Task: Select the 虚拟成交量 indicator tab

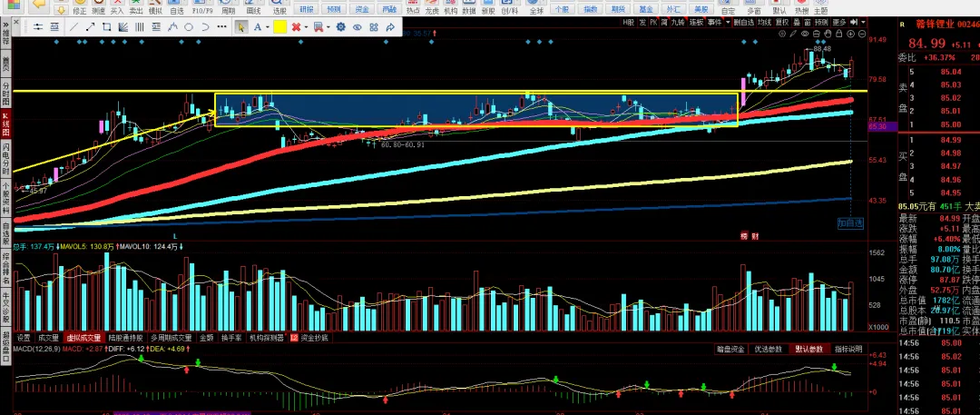Action: [x=84, y=338]
